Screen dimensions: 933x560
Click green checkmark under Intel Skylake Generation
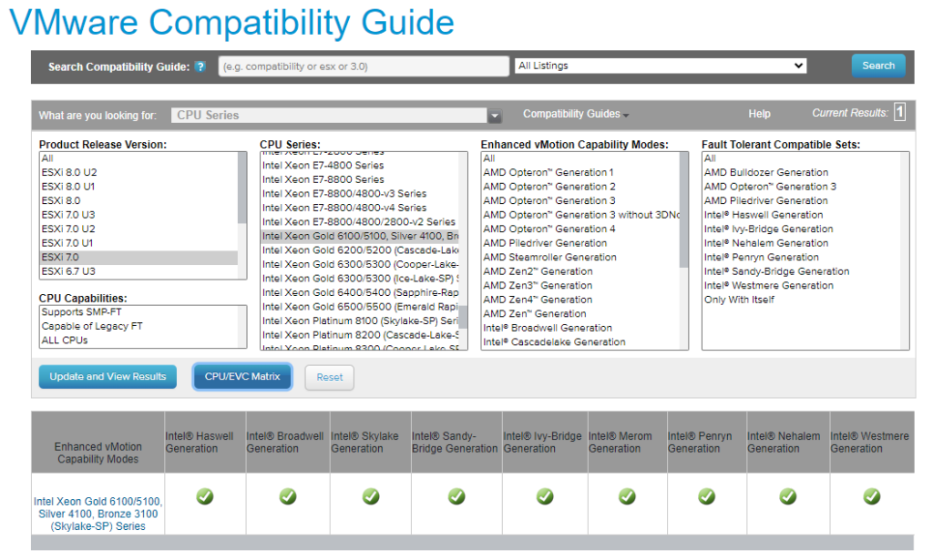[x=371, y=496]
